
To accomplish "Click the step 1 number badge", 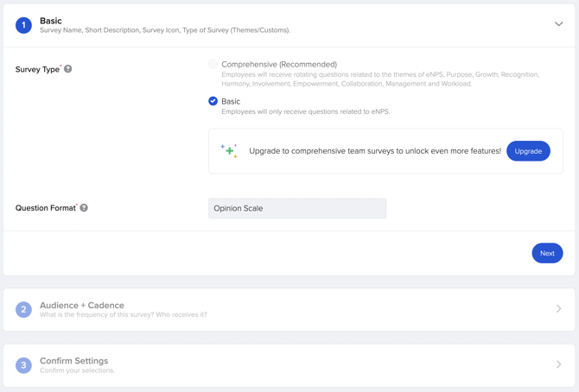I will 23,25.
